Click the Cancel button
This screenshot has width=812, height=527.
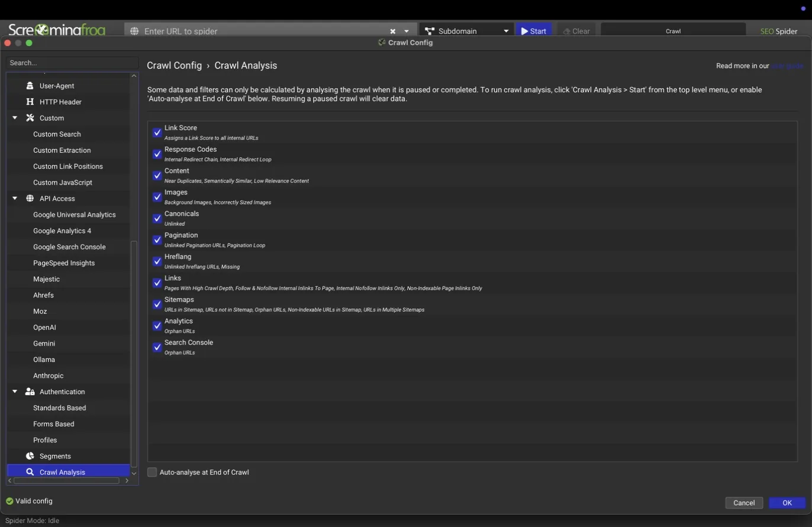[x=744, y=503]
